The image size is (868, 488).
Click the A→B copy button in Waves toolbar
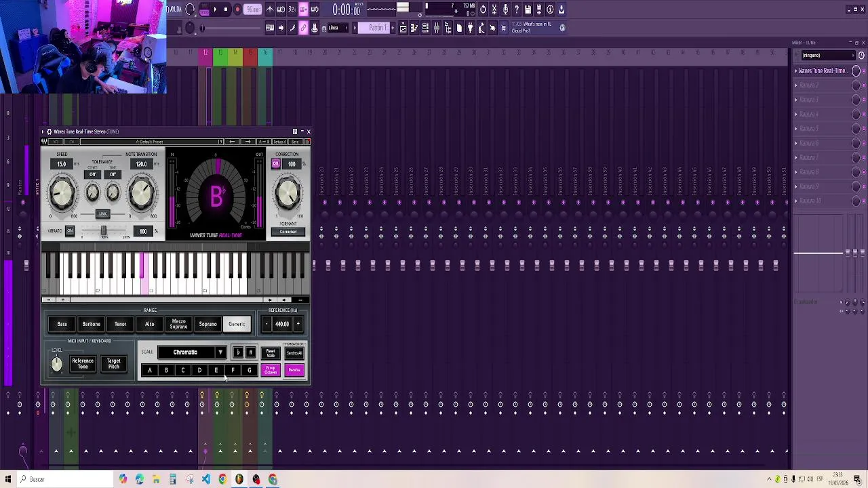pos(264,142)
